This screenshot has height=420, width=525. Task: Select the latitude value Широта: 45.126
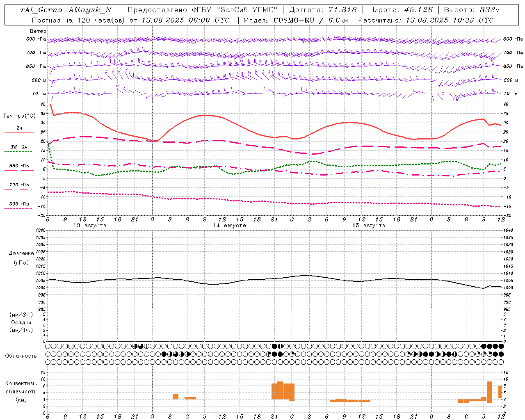[x=400, y=10]
